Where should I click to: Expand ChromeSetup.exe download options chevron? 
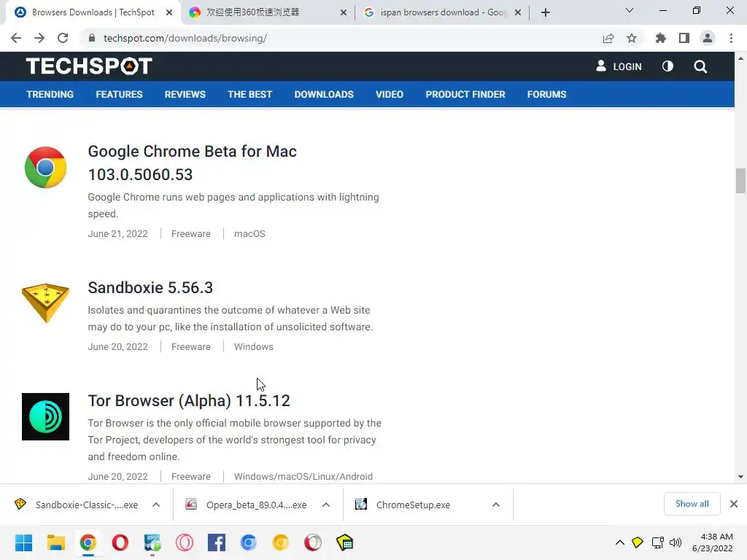pos(496,505)
